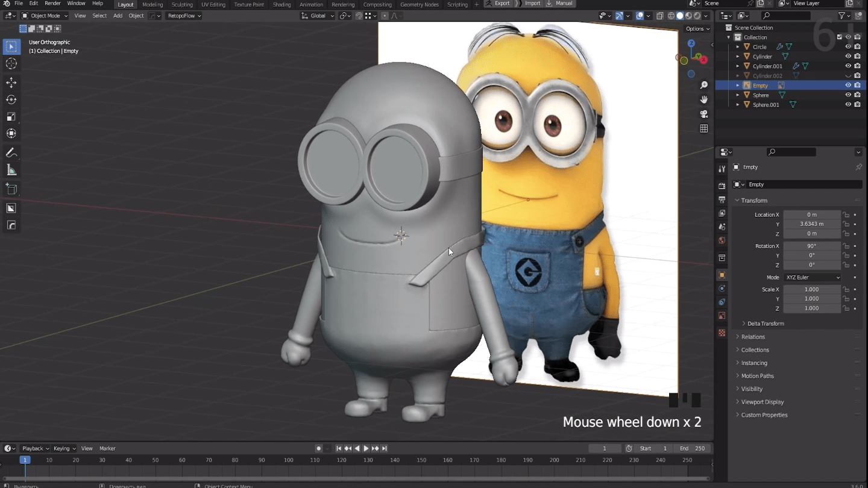Open rotation Mode XYZ Euler dropdown
Viewport: 868px width, 488px height.
812,277
